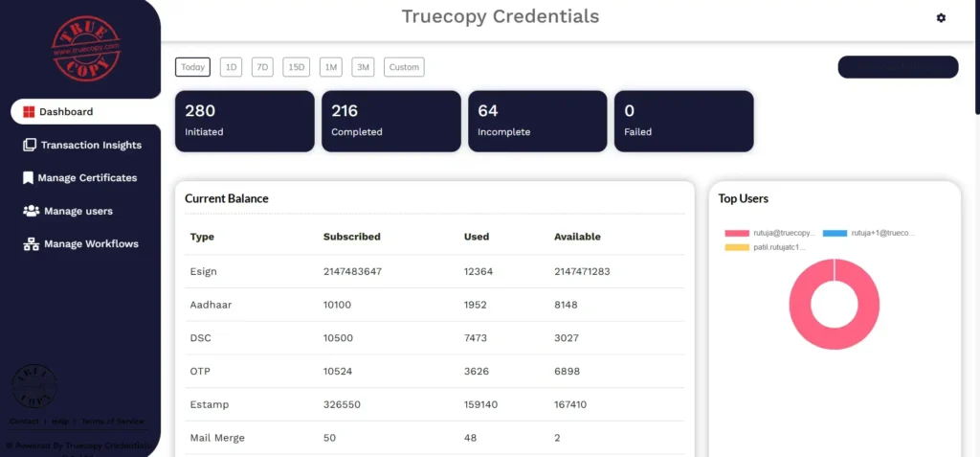
Task: Click the Top Users heading
Action: pyautogui.click(x=743, y=198)
